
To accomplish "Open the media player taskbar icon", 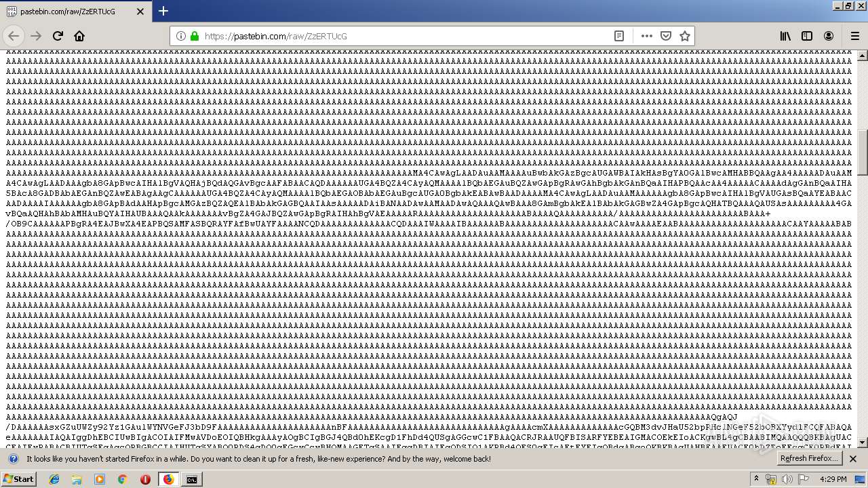I will click(100, 479).
